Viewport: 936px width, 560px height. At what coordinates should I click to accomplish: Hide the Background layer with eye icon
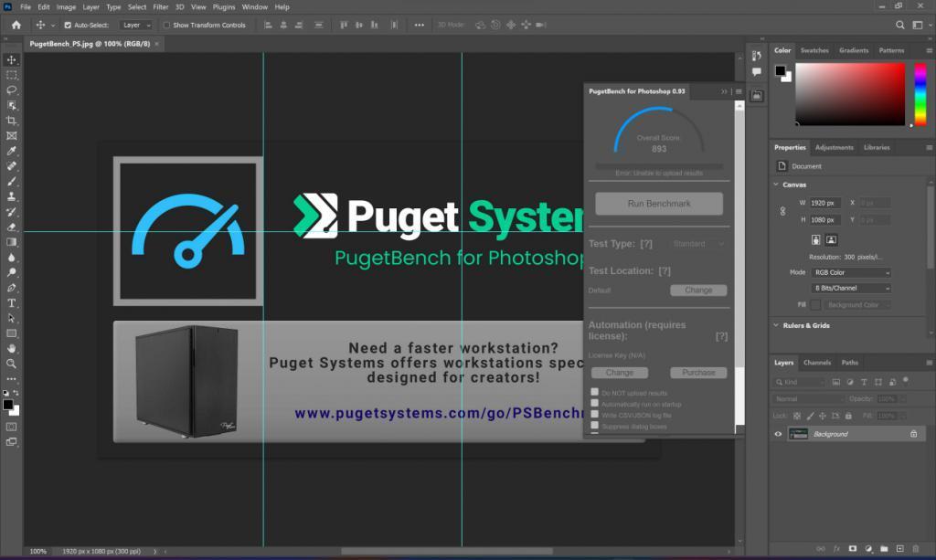778,434
